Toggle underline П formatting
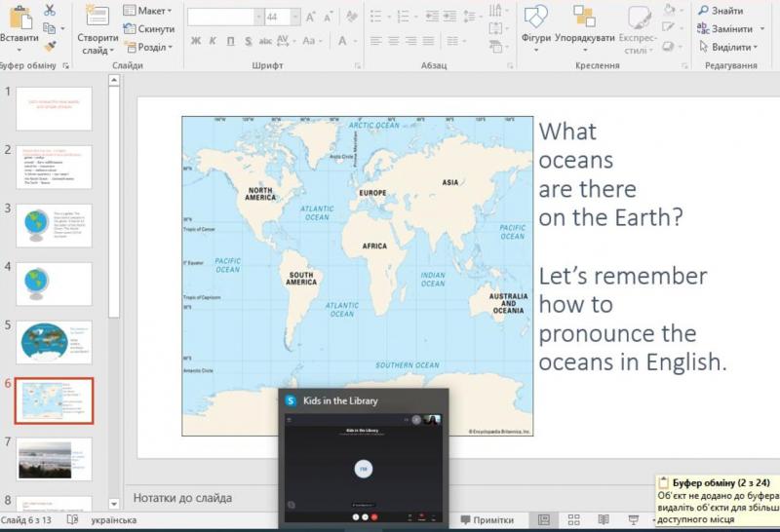780x532 pixels. tap(230, 41)
